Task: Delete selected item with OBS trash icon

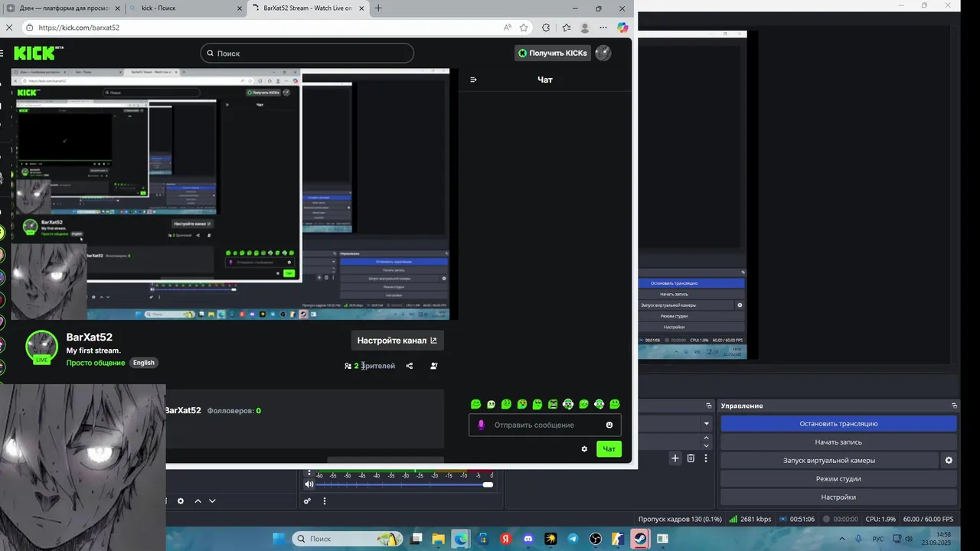Action: tap(691, 458)
